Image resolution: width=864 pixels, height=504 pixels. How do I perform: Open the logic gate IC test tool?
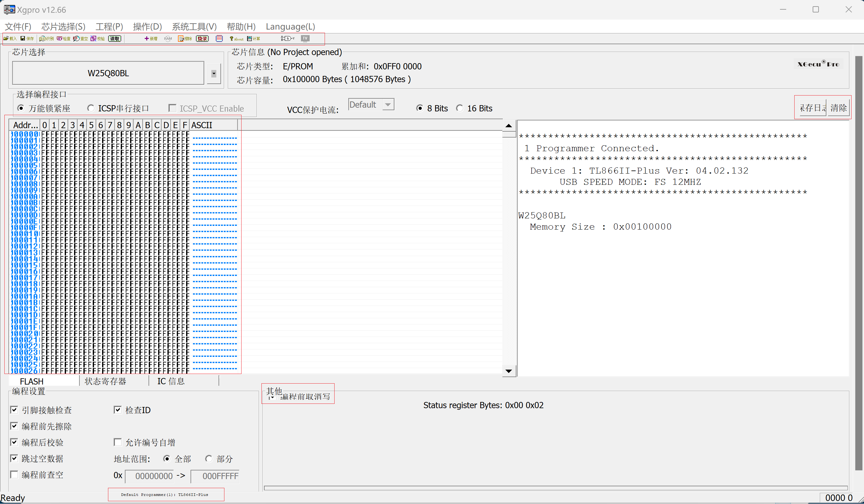click(287, 38)
